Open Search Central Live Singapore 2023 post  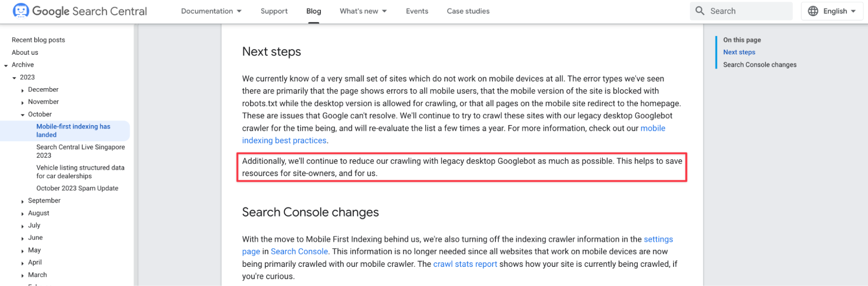tap(80, 151)
